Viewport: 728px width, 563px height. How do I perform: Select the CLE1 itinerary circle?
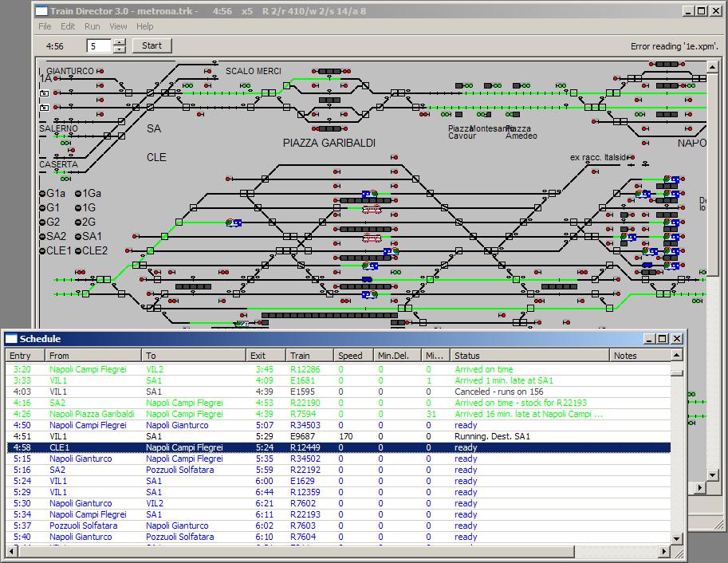(x=42, y=251)
